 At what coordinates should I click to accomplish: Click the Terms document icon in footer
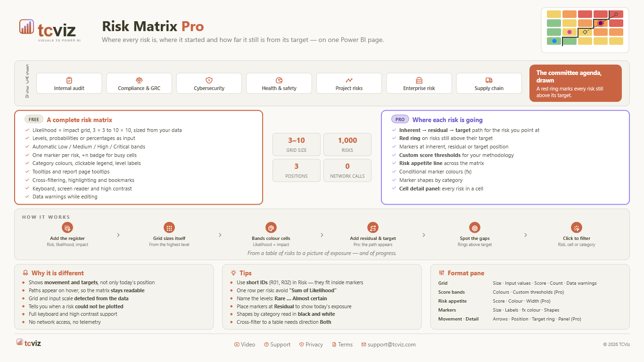point(334,345)
